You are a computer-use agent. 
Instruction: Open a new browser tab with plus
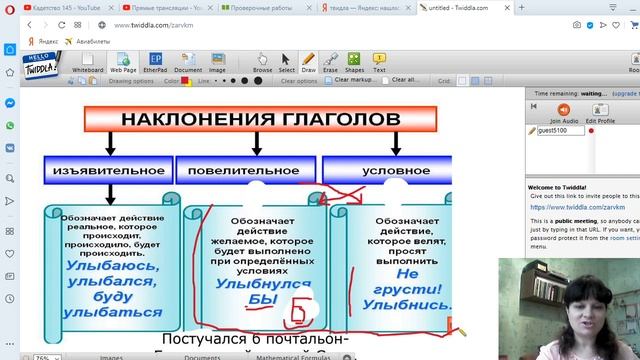521,7
